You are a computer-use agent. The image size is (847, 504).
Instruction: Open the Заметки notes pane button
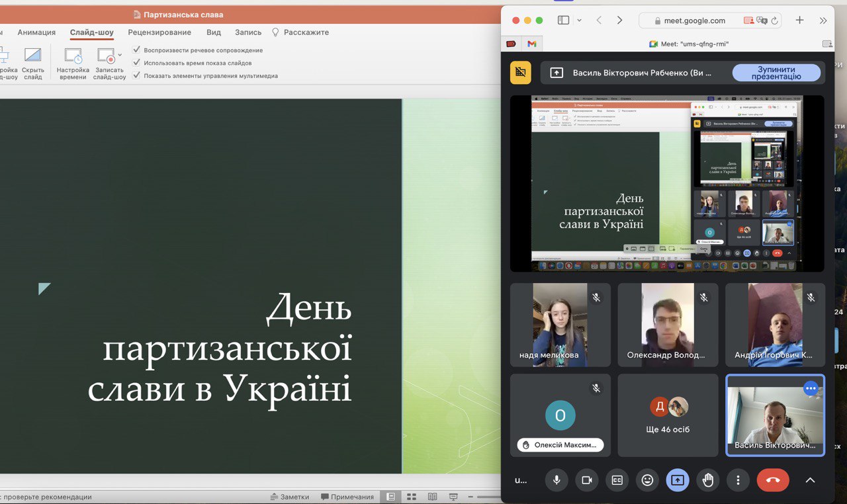(x=290, y=497)
